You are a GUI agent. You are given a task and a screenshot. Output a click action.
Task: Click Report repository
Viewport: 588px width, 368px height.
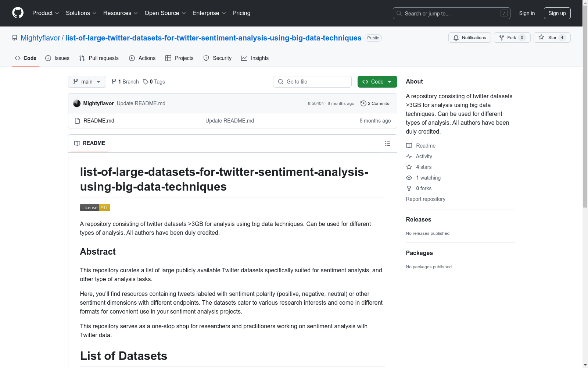click(x=426, y=199)
